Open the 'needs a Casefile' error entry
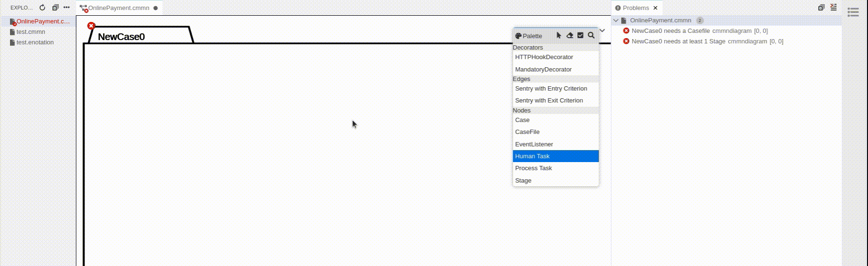 (x=670, y=31)
